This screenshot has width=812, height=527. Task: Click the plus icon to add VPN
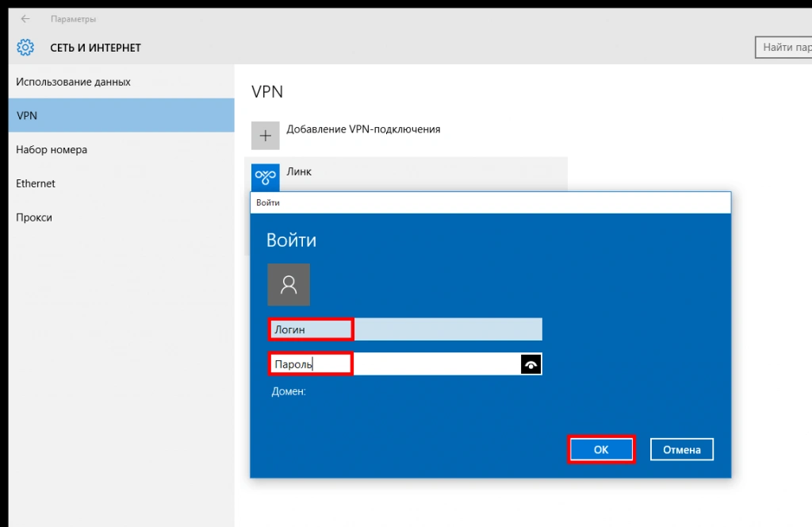coord(266,136)
